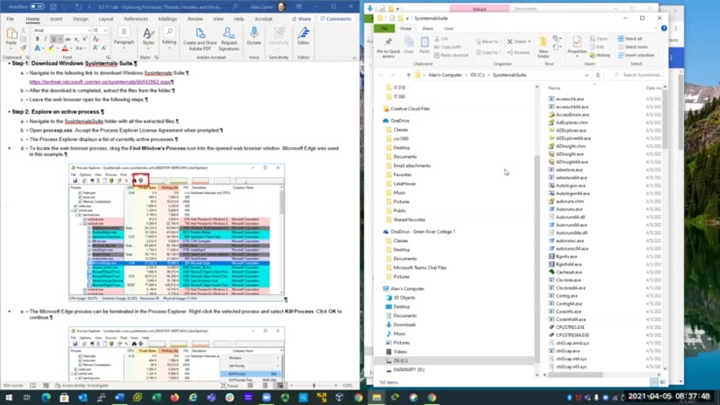Apply bold formatting with the B icon
720x405 pixels.
pos(37,39)
